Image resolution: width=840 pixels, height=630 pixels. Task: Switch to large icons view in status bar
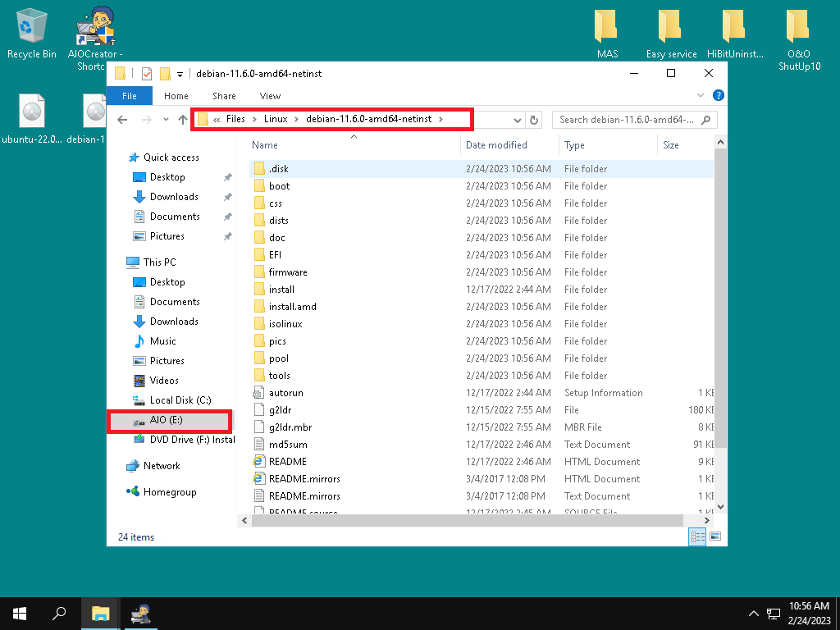pos(715,537)
